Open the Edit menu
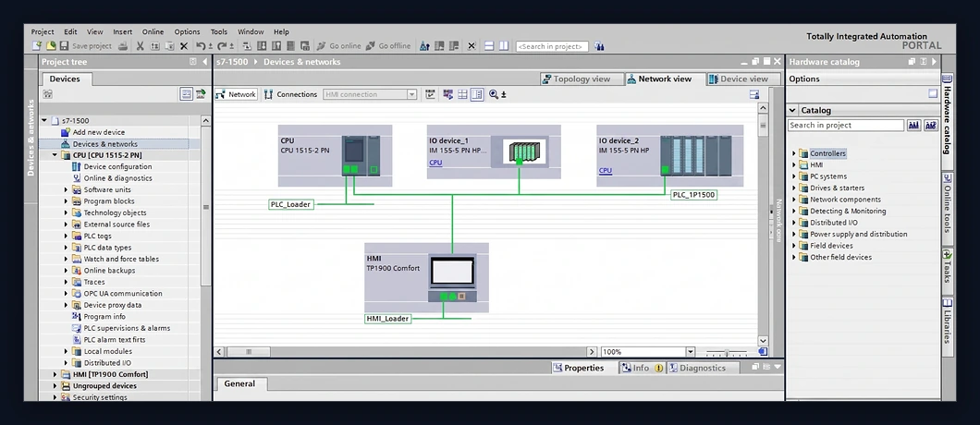Image resolution: width=980 pixels, height=425 pixels. coord(70,31)
